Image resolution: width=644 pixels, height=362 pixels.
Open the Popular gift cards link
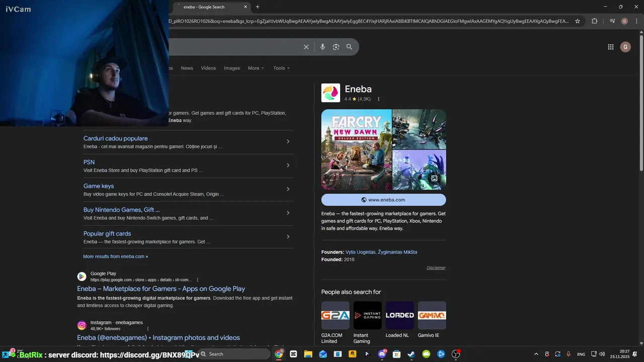click(x=107, y=234)
